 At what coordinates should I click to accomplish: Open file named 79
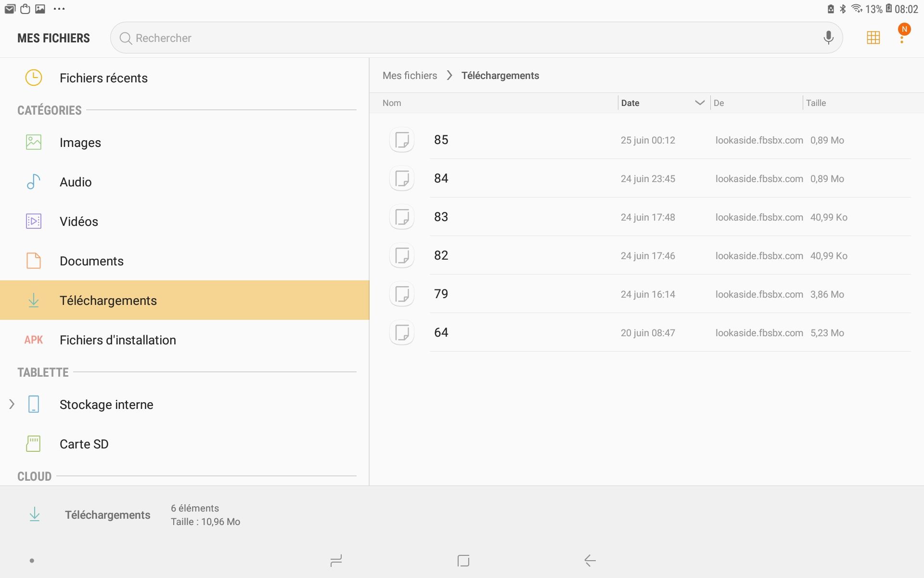point(441,294)
